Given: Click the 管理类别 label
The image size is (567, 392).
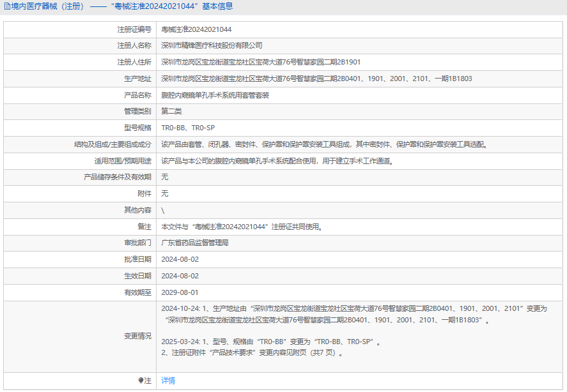Looking at the screenshot, I should [x=138, y=111].
